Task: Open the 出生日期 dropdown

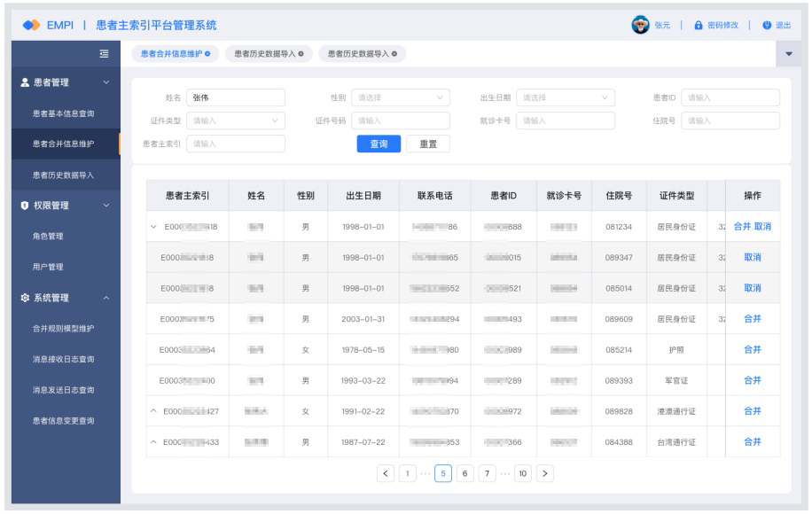Action: (x=566, y=97)
